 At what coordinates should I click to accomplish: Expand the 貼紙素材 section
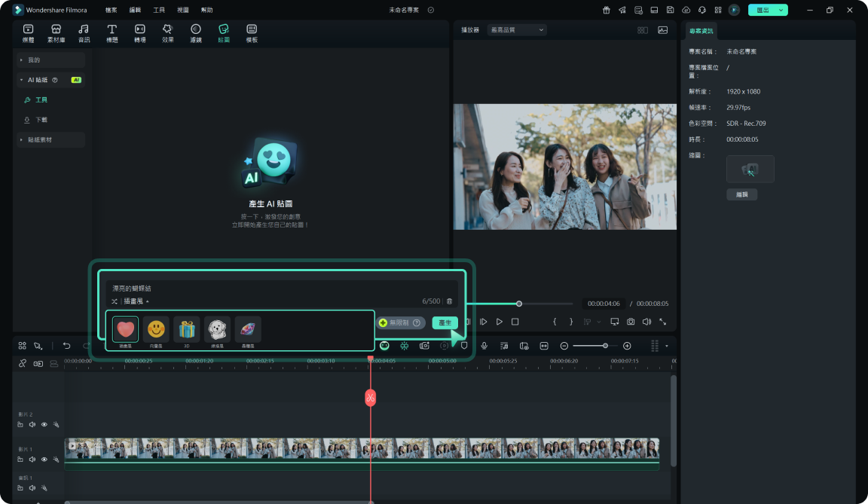click(50, 139)
